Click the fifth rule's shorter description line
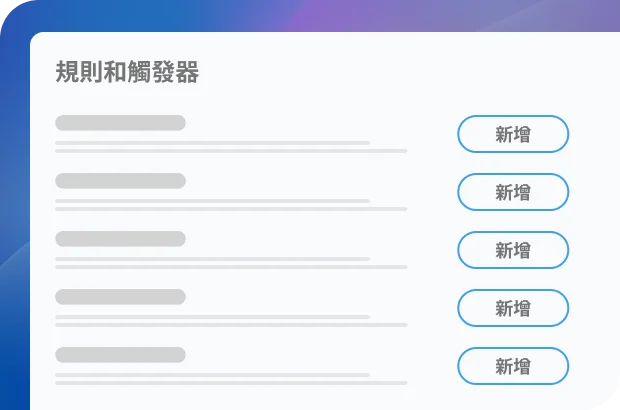Image resolution: width=620 pixels, height=410 pixels. point(212,375)
